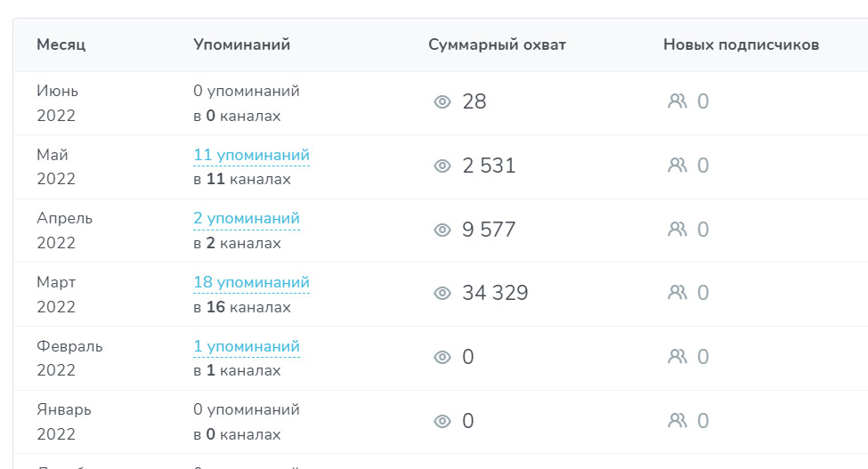Click the subscribers icon in the Январь row
The height and width of the screenshot is (469, 868).
(677, 421)
